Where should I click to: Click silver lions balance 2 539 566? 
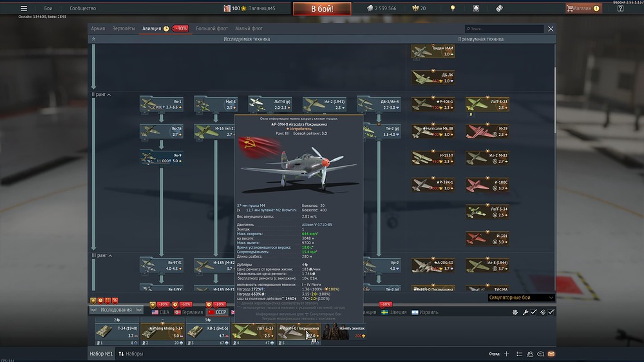(x=381, y=8)
